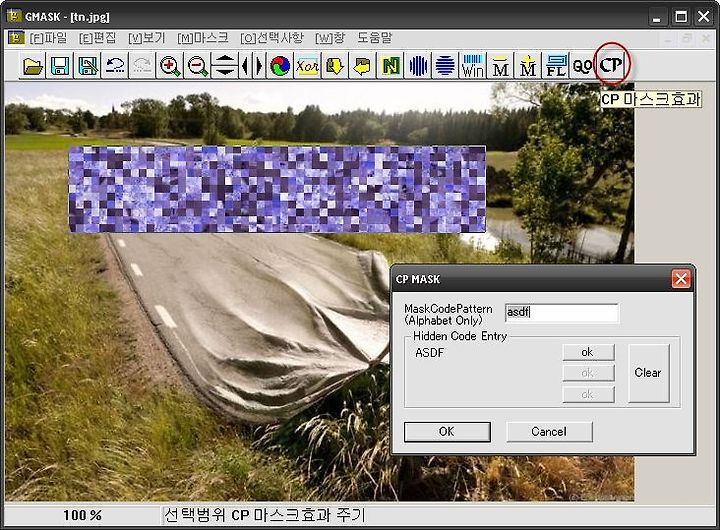Click the 100 % zoom status text
Image resolution: width=720 pixels, height=530 pixels.
pyautogui.click(x=82, y=515)
